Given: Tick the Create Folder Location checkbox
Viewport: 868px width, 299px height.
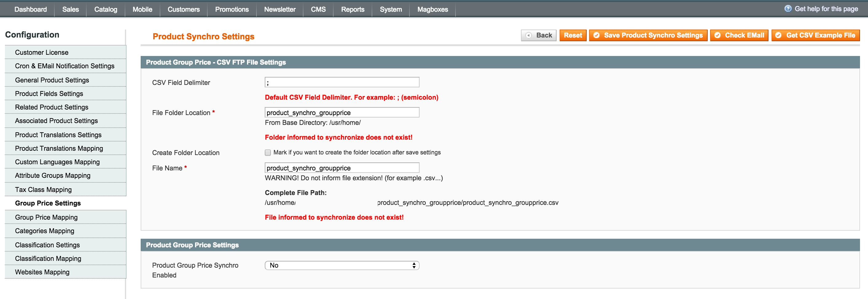Looking at the screenshot, I should pyautogui.click(x=268, y=153).
